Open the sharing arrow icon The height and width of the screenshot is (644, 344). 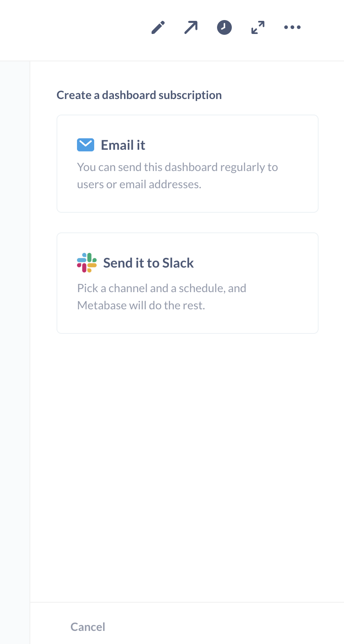(x=191, y=27)
